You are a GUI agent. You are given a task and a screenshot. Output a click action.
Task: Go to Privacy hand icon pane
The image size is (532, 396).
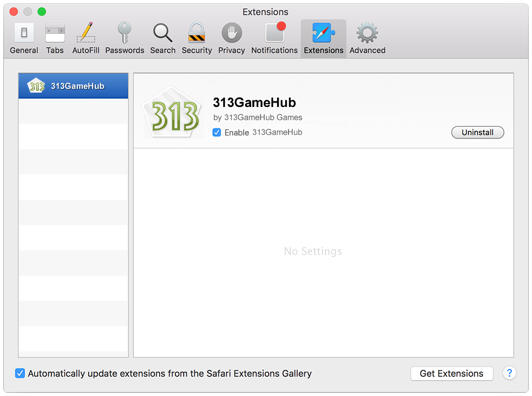(x=231, y=38)
